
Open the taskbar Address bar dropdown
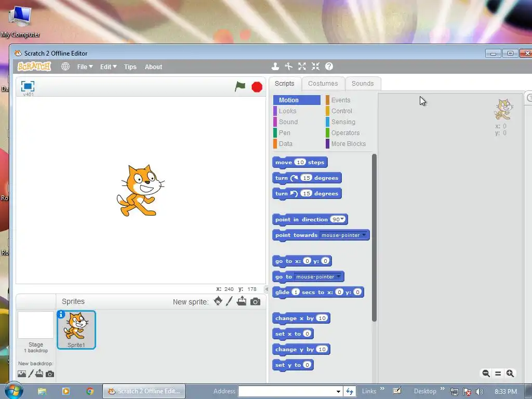[338, 391]
